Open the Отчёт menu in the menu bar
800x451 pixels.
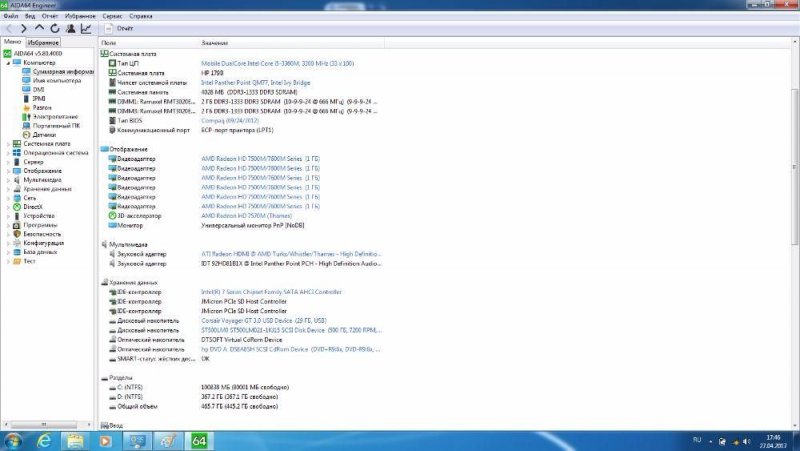click(x=49, y=16)
